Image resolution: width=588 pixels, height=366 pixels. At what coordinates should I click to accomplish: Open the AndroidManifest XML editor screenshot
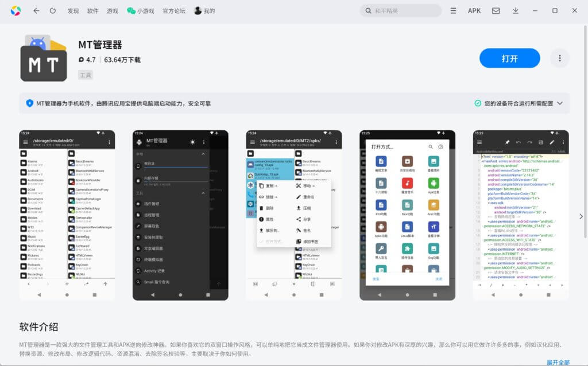tap(521, 215)
